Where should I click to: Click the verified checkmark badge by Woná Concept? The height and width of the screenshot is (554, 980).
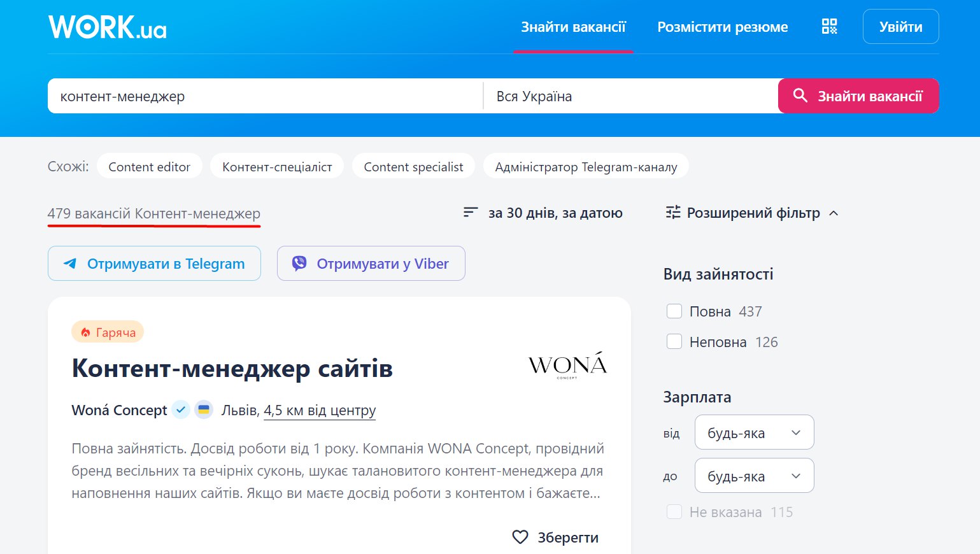pos(181,409)
